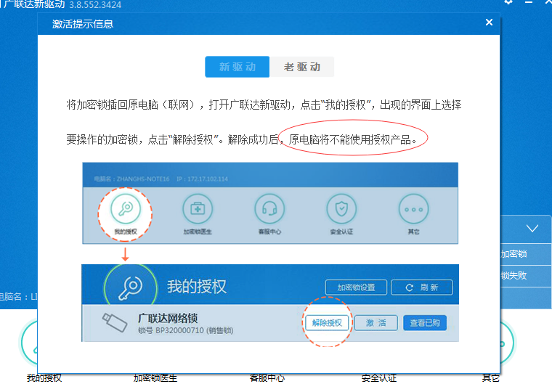Open 其它 label at main window bottom

tap(490, 378)
